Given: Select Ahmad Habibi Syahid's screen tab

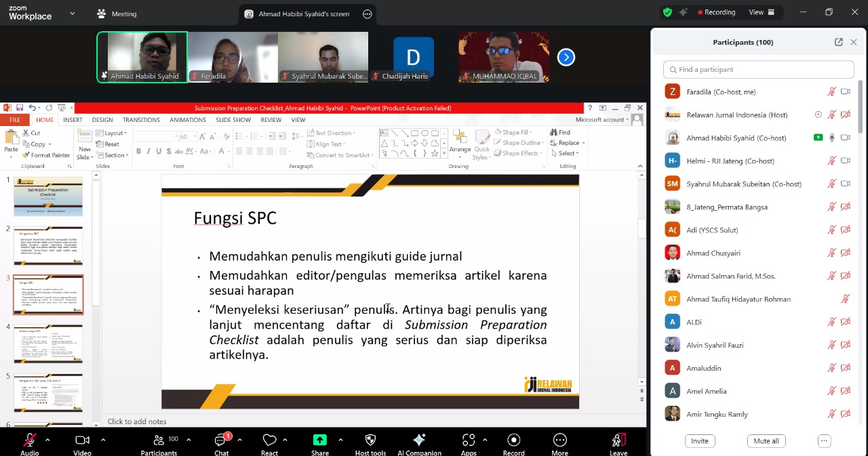Looking at the screenshot, I should point(304,14).
